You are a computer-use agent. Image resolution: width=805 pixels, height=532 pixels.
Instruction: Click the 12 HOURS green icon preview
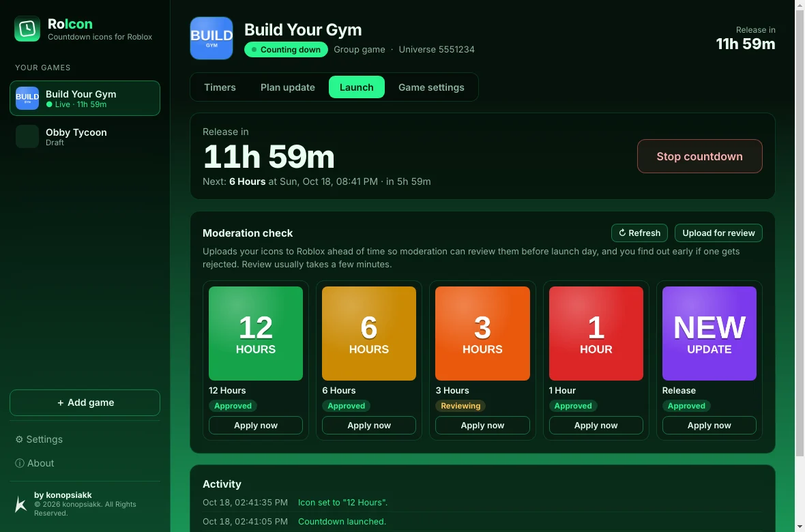pos(256,334)
